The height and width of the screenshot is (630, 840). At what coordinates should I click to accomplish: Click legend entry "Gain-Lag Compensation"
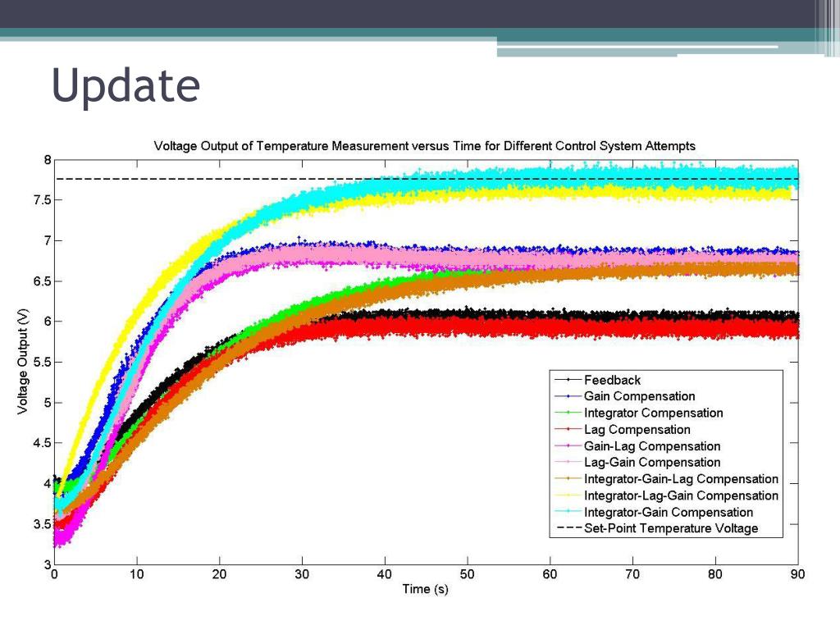tap(652, 446)
